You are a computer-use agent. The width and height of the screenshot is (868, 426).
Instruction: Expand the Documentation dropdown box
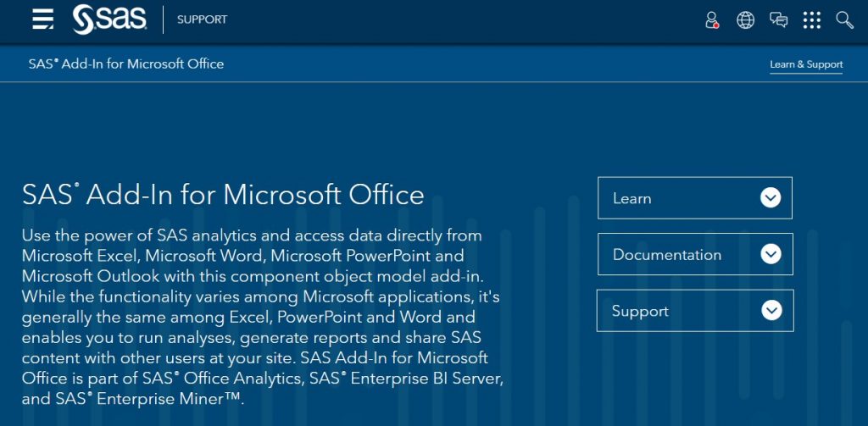pos(695,254)
